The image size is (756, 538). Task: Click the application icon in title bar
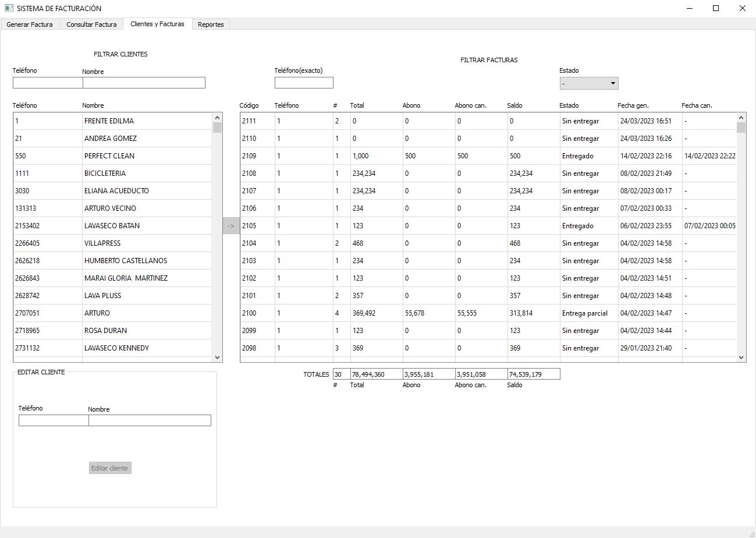9,8
